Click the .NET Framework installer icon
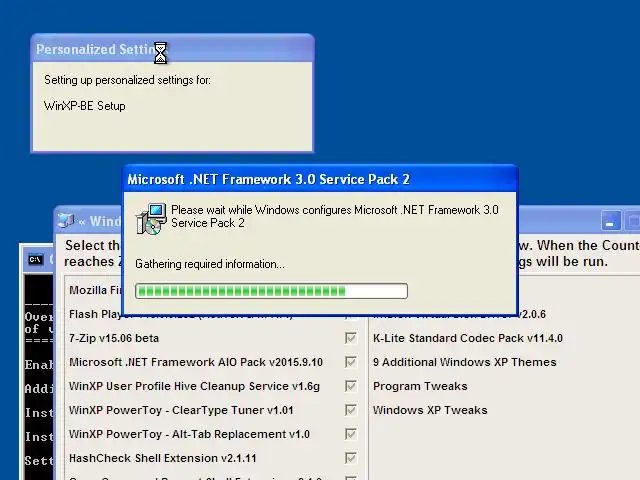 point(151,219)
